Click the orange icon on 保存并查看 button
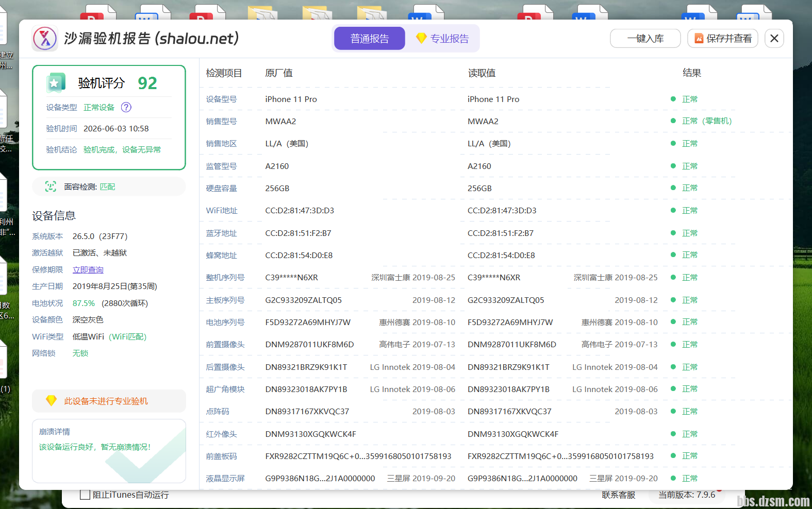This screenshot has width=812, height=509. pos(699,38)
